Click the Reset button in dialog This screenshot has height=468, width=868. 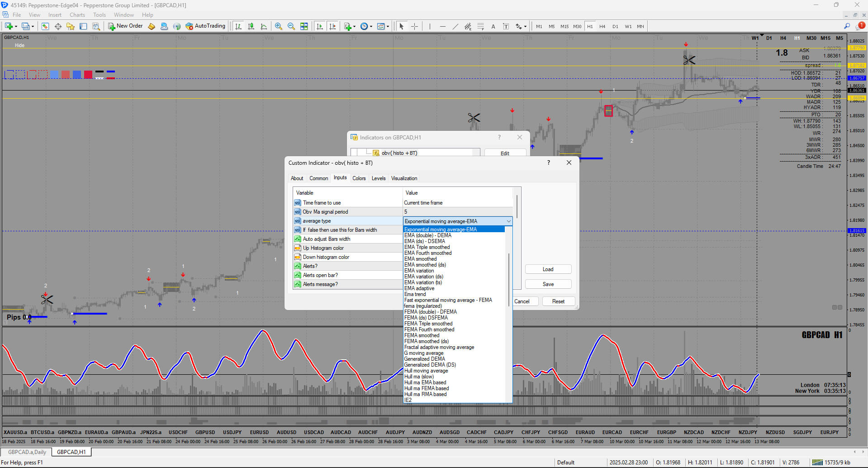pyautogui.click(x=558, y=301)
